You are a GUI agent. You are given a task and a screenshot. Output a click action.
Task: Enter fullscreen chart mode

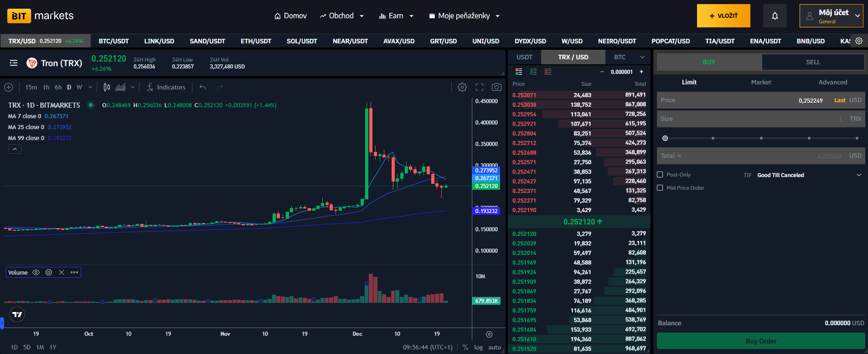[x=480, y=87]
